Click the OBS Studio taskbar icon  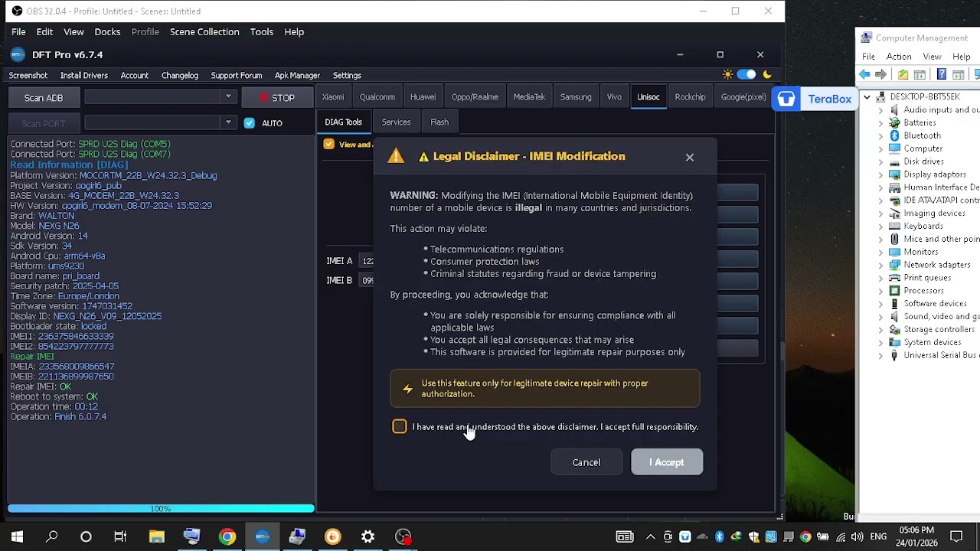click(x=403, y=536)
